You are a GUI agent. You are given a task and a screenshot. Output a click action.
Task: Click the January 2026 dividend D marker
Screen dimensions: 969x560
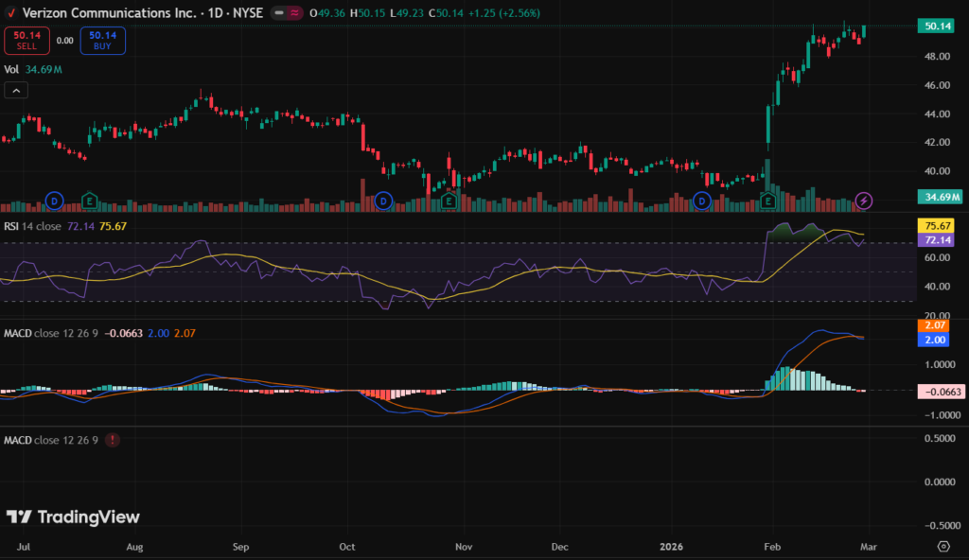pos(702,201)
